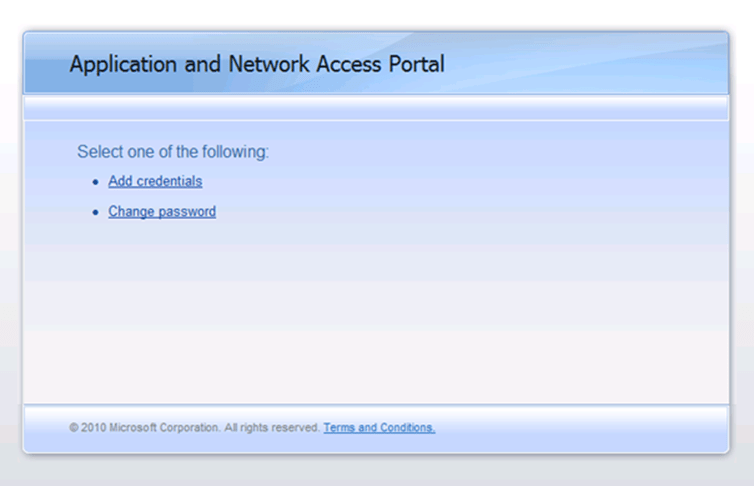754x486 pixels.
Task: Open the Change password link
Action: pyautogui.click(x=162, y=212)
